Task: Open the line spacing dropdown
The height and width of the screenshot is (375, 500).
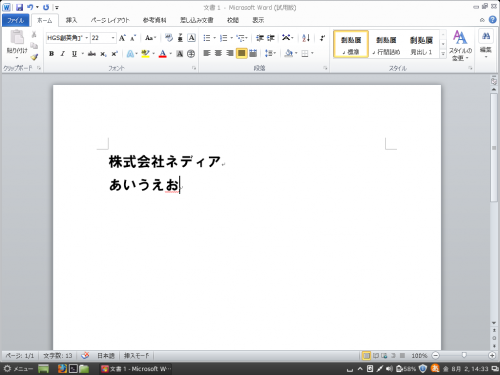Action: click(270, 53)
